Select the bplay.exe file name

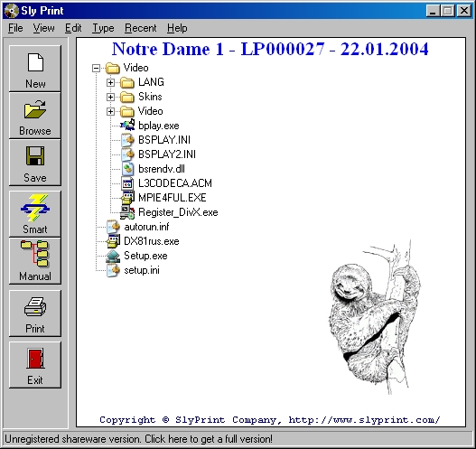click(x=158, y=126)
